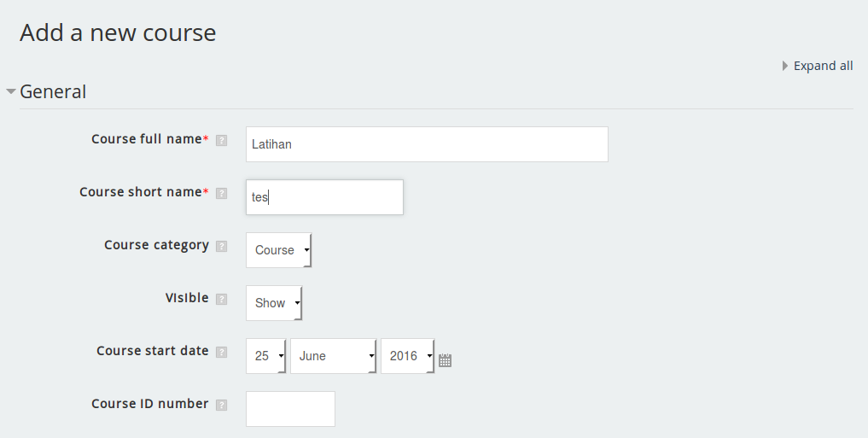The image size is (868, 438).
Task: Open the Course category dropdown
Action: (278, 250)
